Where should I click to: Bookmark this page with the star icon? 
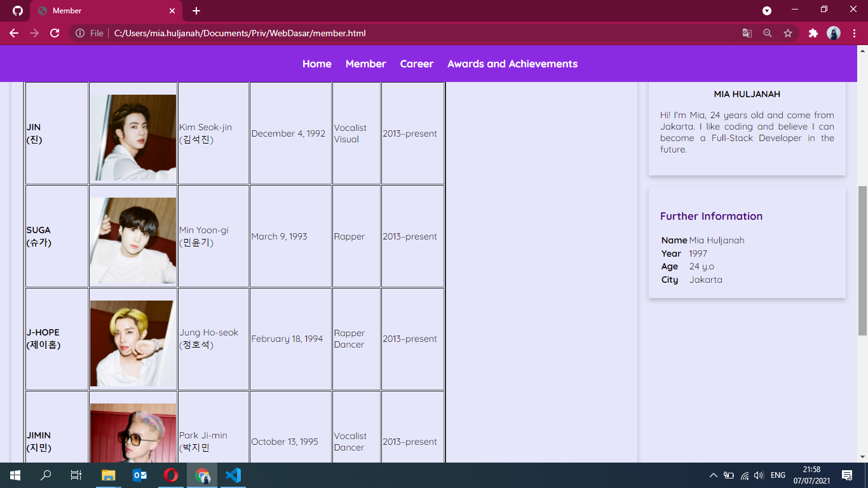[x=788, y=33]
